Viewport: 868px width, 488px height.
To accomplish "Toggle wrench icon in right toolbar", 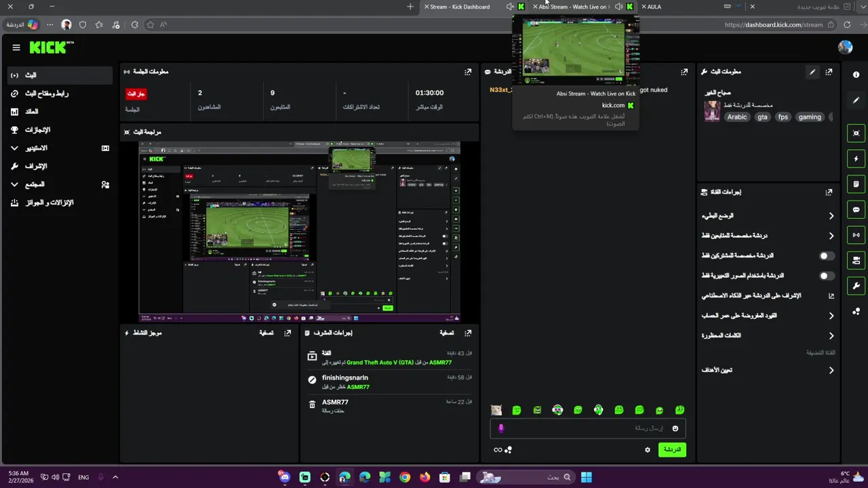I will pyautogui.click(x=856, y=286).
